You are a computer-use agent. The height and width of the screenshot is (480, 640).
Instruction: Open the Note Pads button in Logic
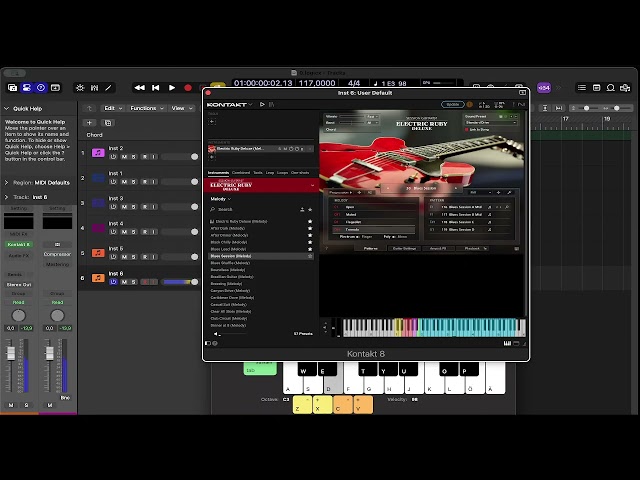coord(596,88)
